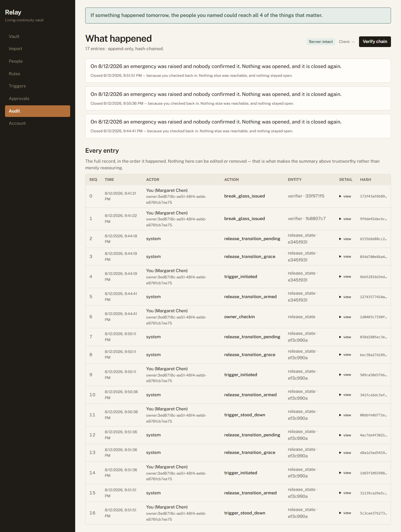The height and width of the screenshot is (532, 401).
Task: Click the TIME column header
Action: [x=109, y=180]
